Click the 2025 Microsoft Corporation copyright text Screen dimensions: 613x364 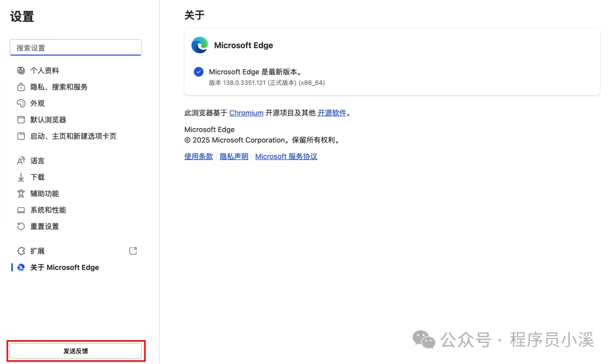(x=262, y=140)
